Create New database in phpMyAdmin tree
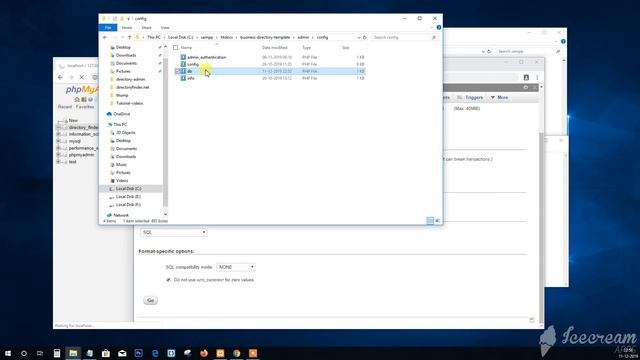This screenshot has height=360, width=640. [x=73, y=120]
